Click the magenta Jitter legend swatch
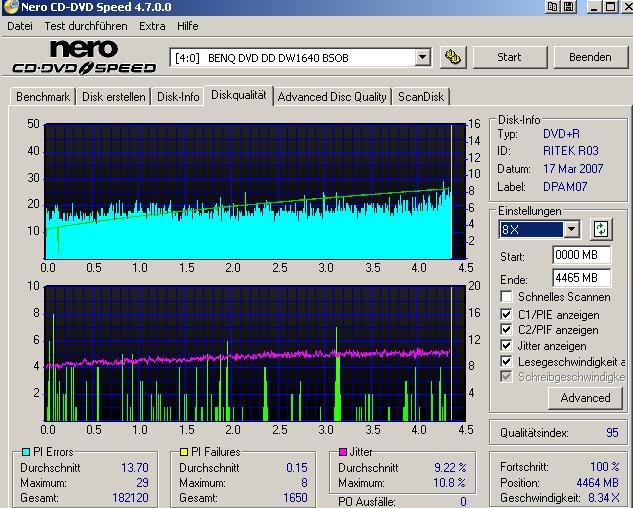This screenshot has width=633, height=508. [x=343, y=452]
